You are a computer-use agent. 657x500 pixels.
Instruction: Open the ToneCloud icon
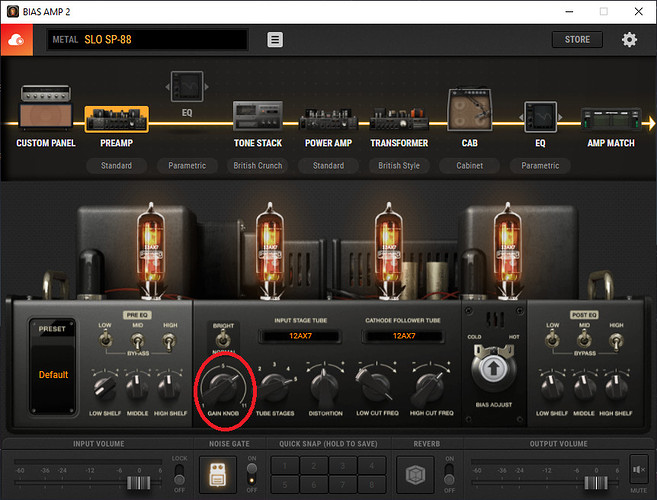tap(16, 40)
